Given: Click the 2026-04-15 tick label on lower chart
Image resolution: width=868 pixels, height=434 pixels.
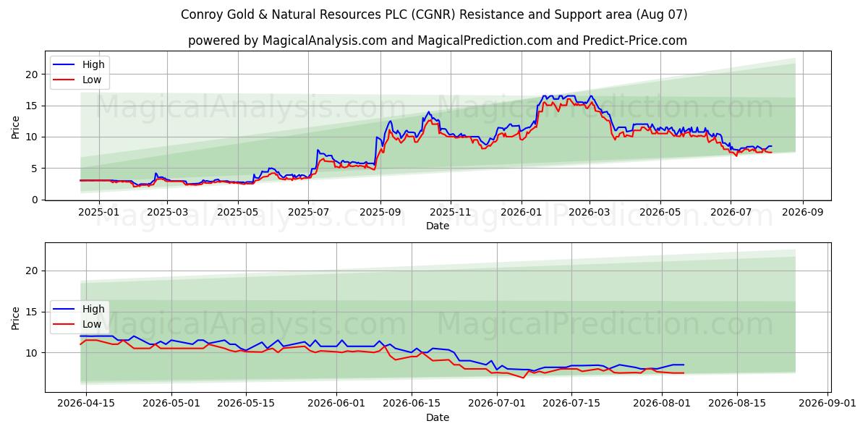Looking at the screenshot, I should (x=86, y=404).
